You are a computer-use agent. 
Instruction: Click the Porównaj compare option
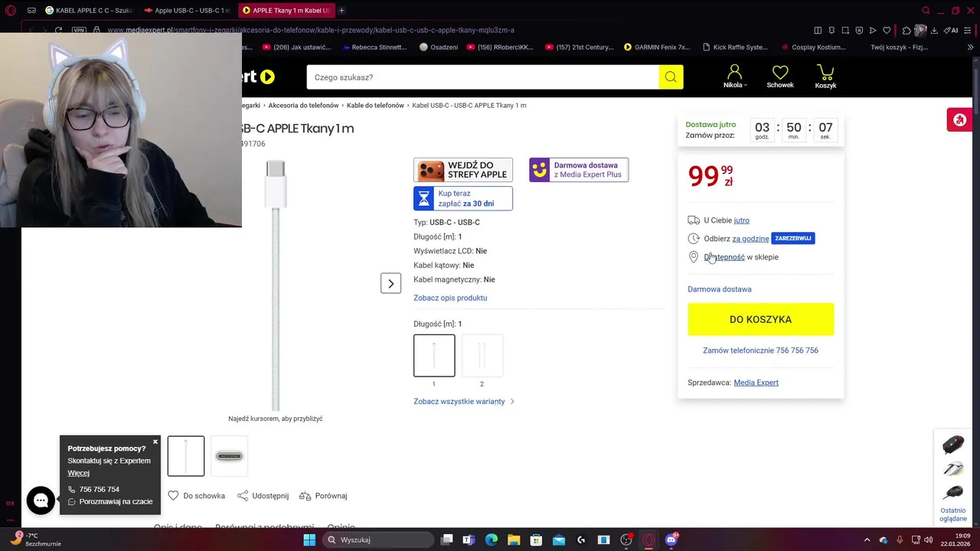(x=323, y=496)
